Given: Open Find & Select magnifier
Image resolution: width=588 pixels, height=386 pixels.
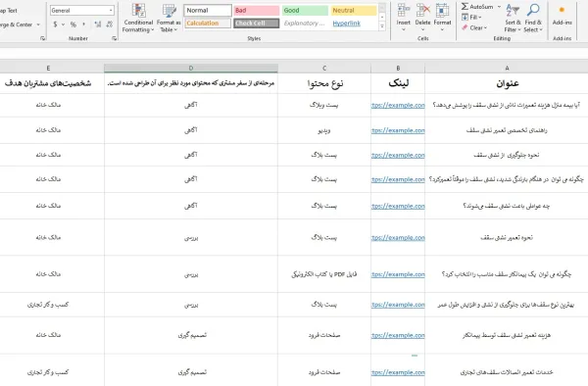Looking at the screenshot, I should click(x=533, y=18).
